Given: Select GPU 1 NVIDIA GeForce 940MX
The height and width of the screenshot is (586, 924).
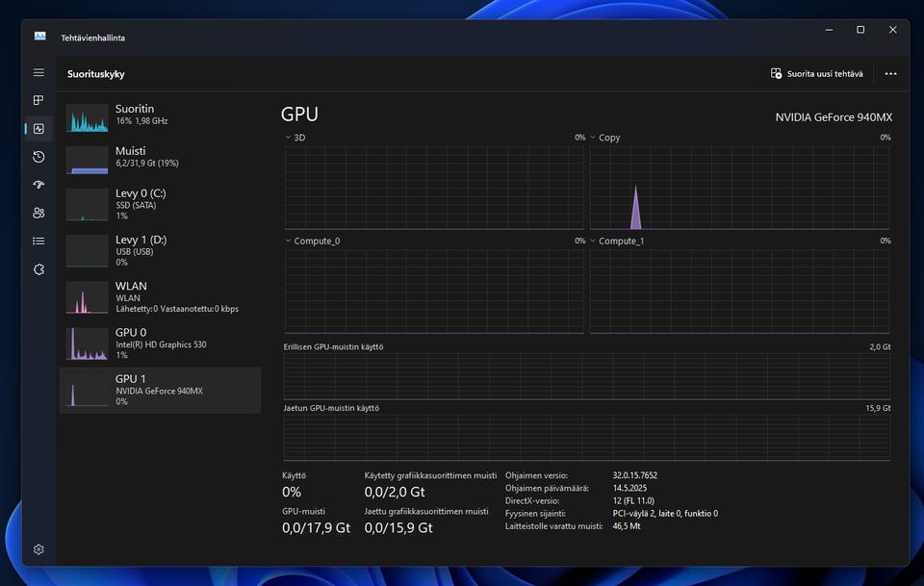Looking at the screenshot, I should (161, 390).
